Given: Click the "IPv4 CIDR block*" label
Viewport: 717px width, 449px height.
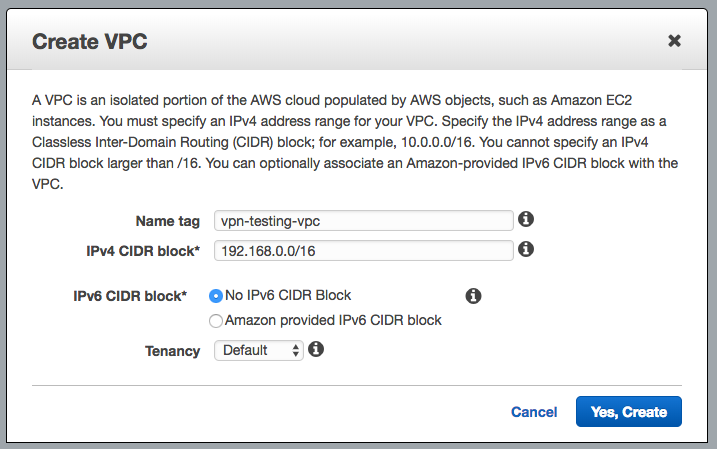Looking at the screenshot, I should [x=144, y=250].
